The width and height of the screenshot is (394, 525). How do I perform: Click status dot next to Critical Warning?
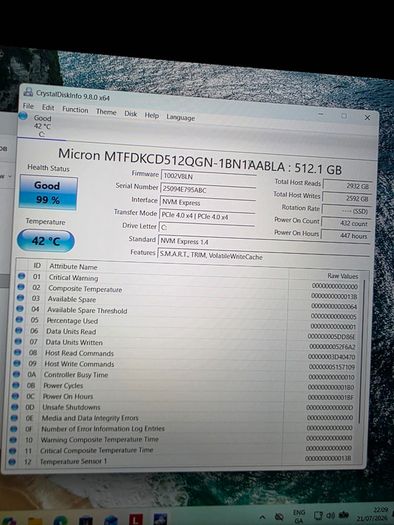(x=21, y=276)
